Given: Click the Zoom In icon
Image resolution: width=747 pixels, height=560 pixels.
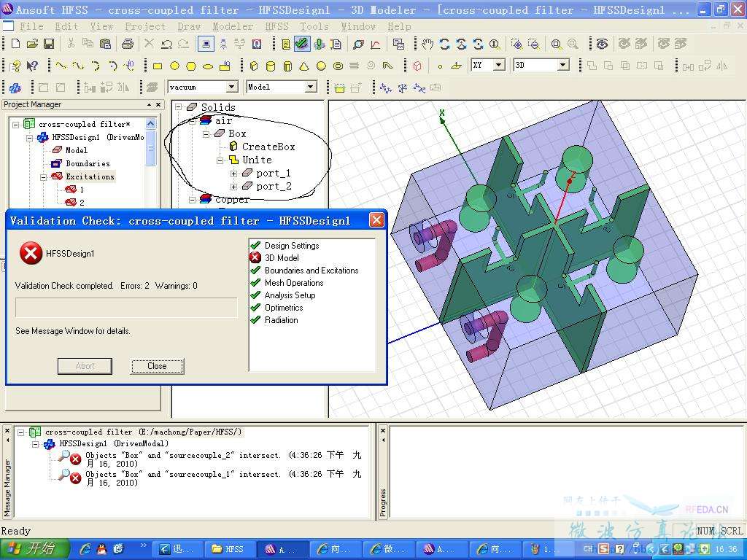Looking at the screenshot, I should pos(516,44).
